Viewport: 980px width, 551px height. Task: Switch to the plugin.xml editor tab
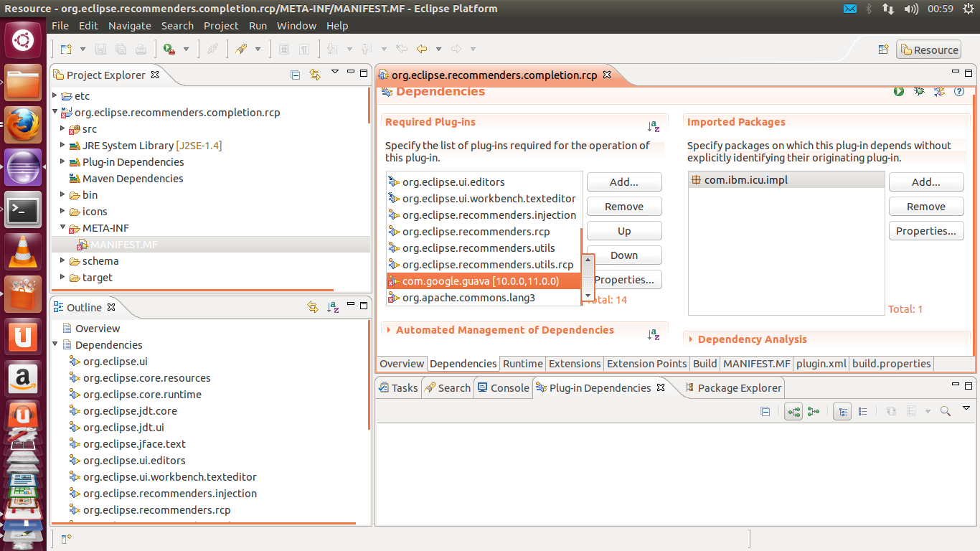821,364
